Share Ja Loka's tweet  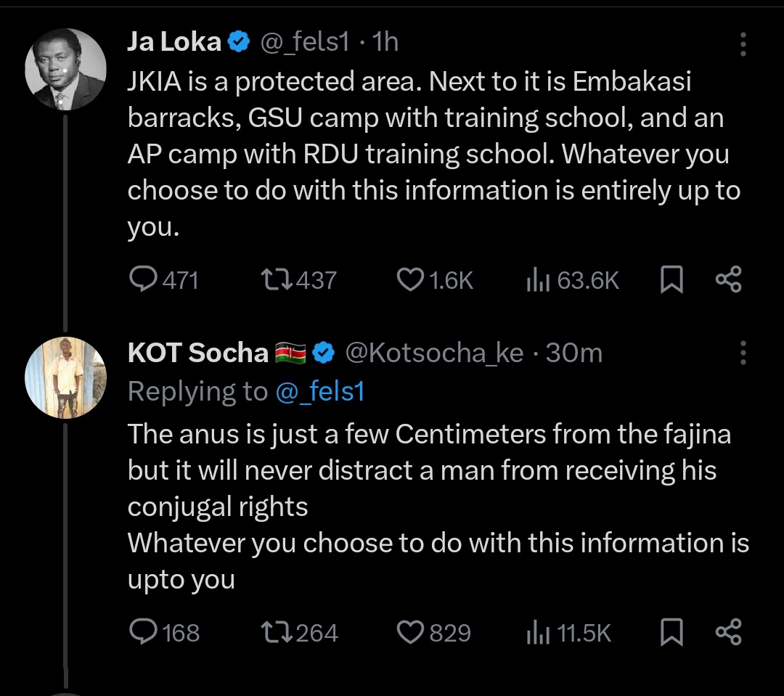click(728, 279)
